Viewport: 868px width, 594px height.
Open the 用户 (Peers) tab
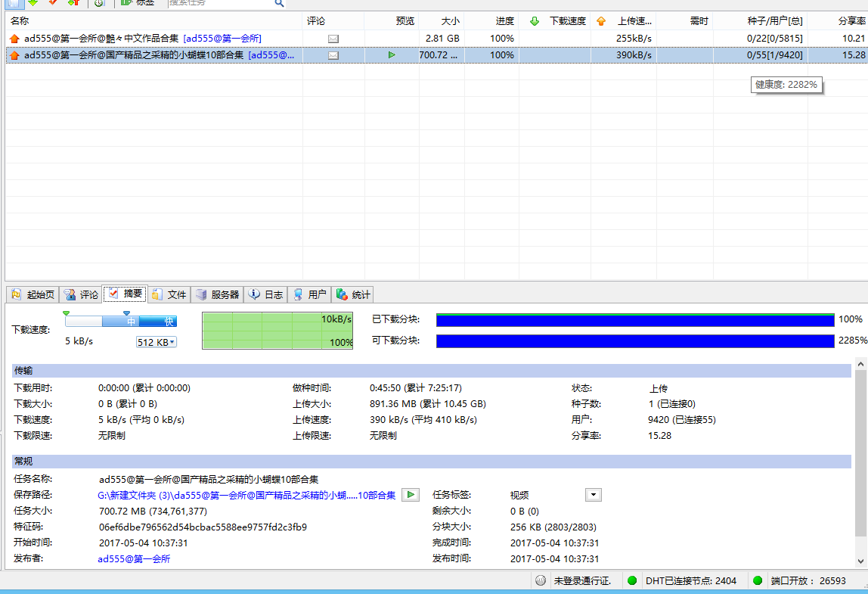(x=309, y=294)
